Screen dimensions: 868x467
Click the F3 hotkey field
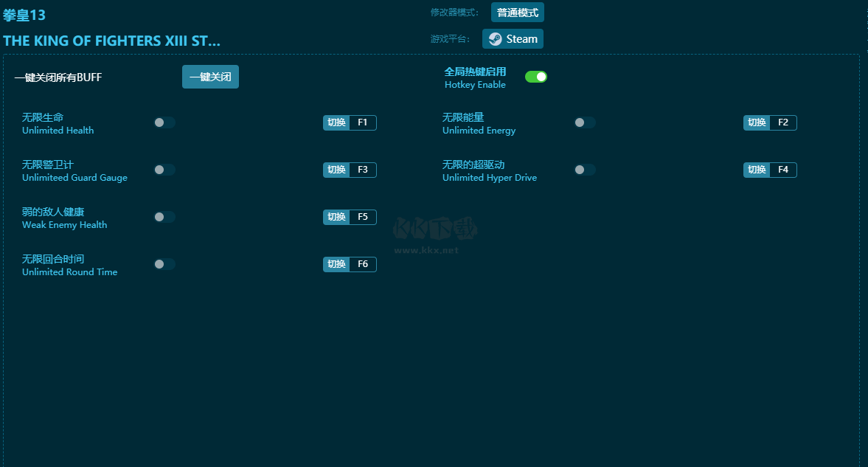click(x=363, y=170)
